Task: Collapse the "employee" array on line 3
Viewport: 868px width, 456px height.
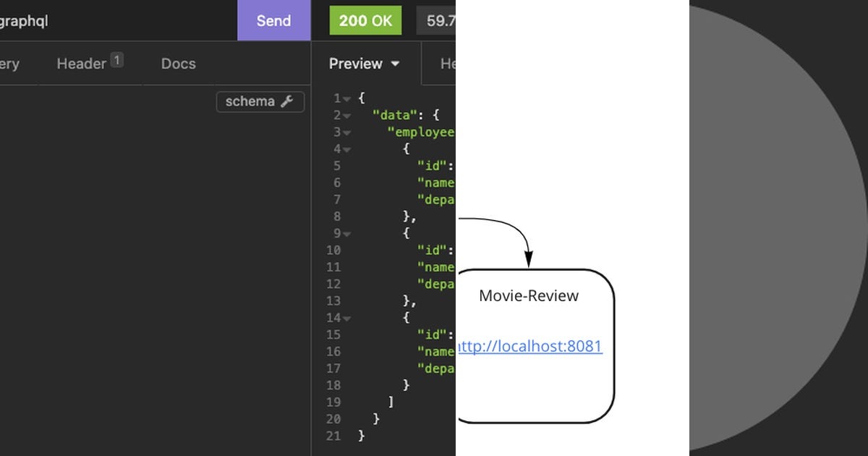Action: pyautogui.click(x=346, y=132)
